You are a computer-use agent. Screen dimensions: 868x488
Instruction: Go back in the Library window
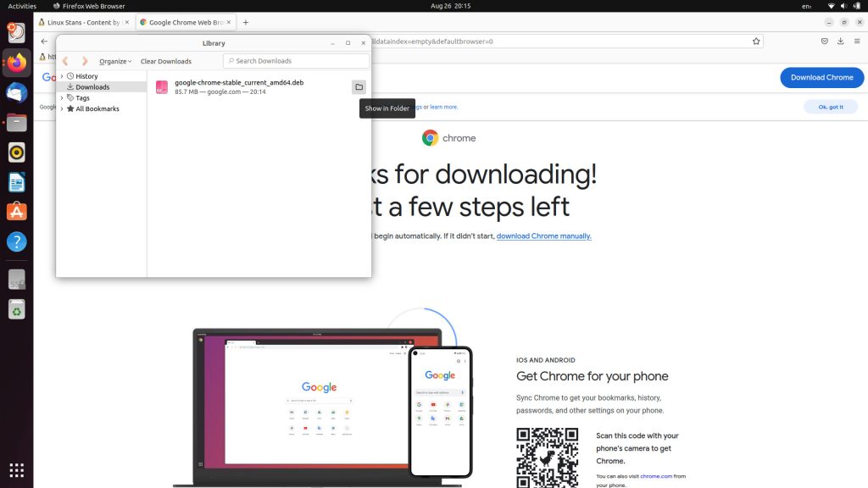pyautogui.click(x=65, y=61)
